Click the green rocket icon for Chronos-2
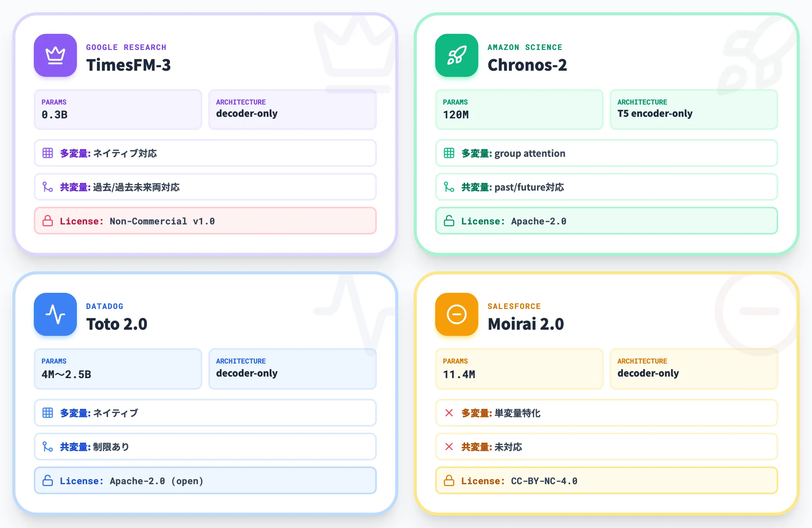Viewport: 812px width, 528px height. coord(457,55)
